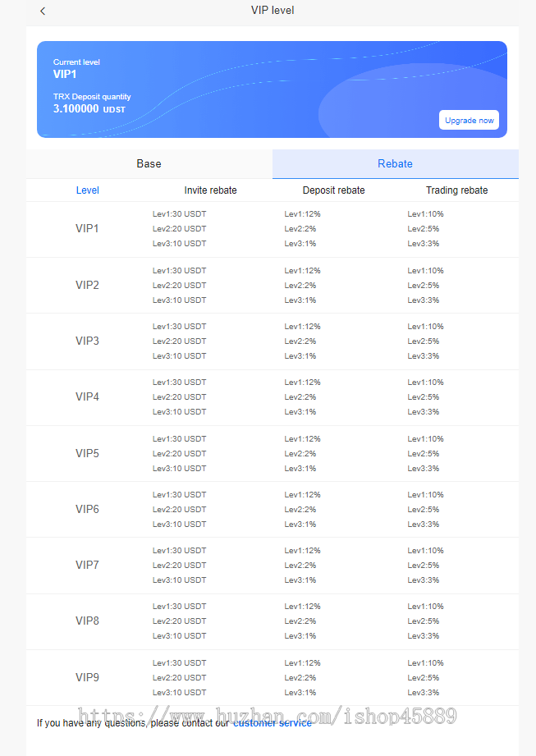Image resolution: width=536 pixels, height=756 pixels.
Task: Select the Rebate tab
Action: 396,164
